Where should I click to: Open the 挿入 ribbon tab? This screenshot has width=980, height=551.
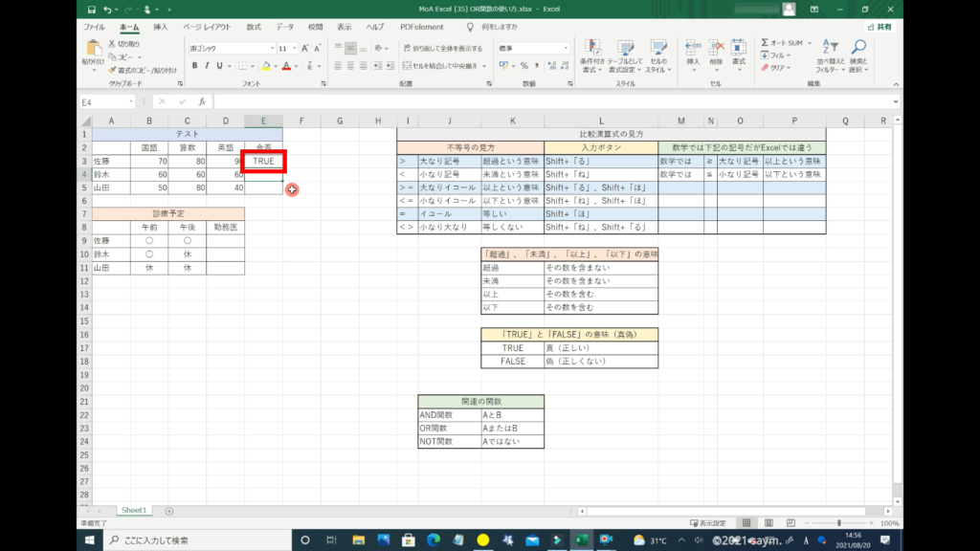tap(161, 28)
